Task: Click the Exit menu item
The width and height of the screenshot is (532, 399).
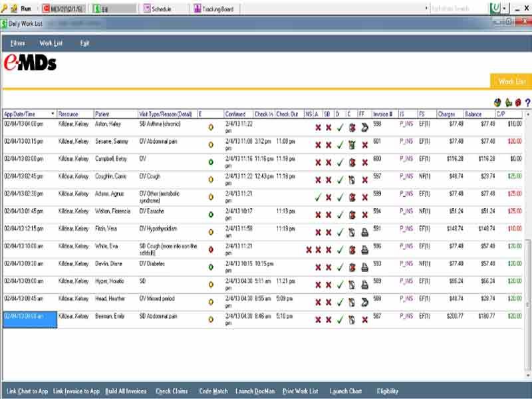Action: tap(84, 43)
